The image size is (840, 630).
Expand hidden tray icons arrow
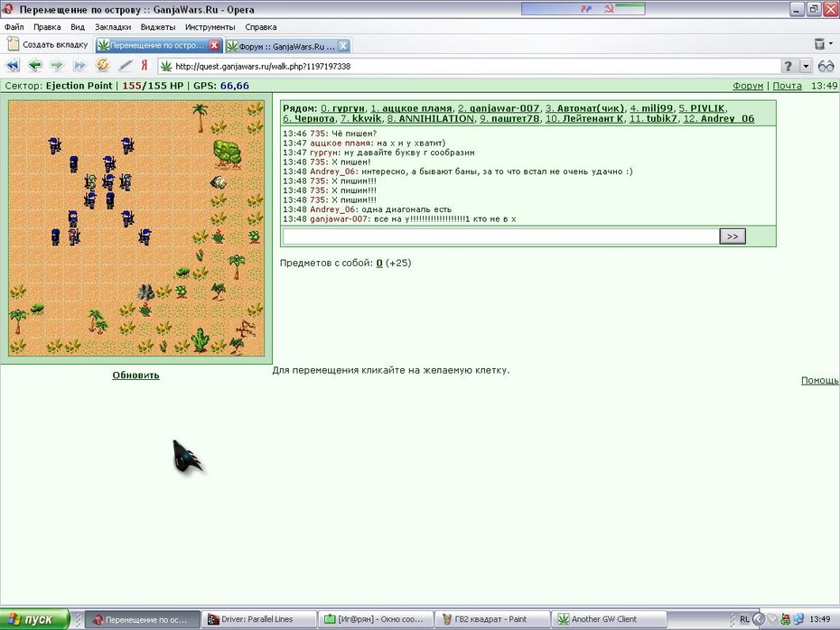tap(759, 619)
